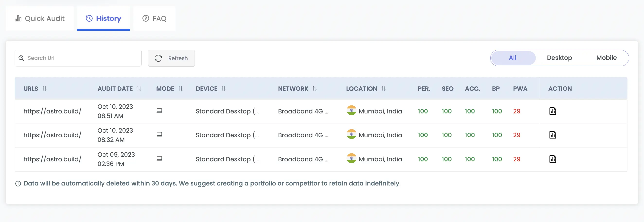644x222 pixels.
Task: Click the History clock icon
Action: (89, 18)
